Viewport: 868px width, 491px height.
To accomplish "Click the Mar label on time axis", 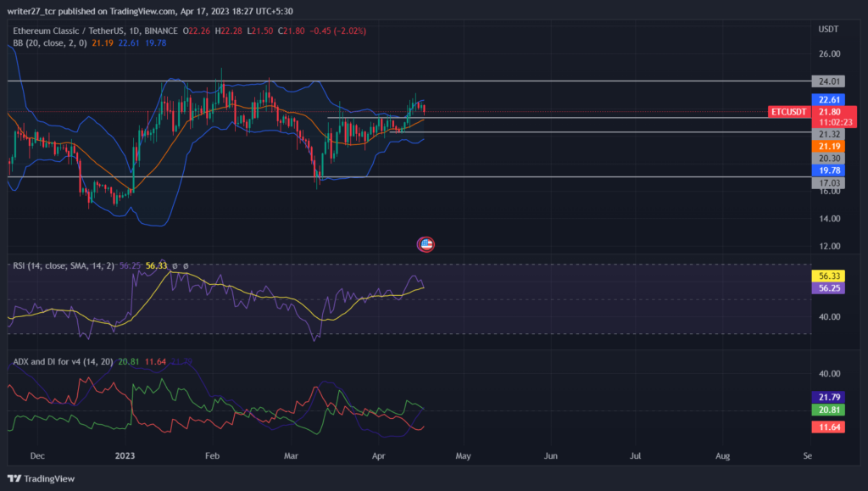I will tap(291, 455).
